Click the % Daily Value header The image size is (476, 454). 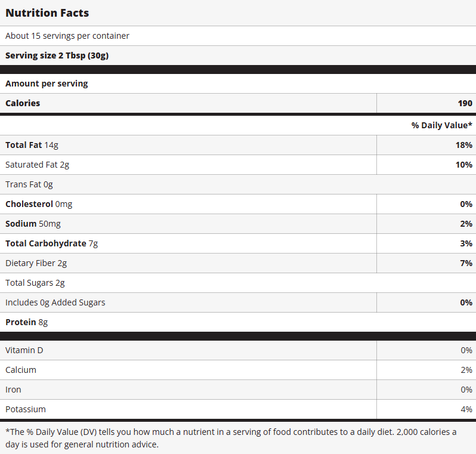click(441, 125)
